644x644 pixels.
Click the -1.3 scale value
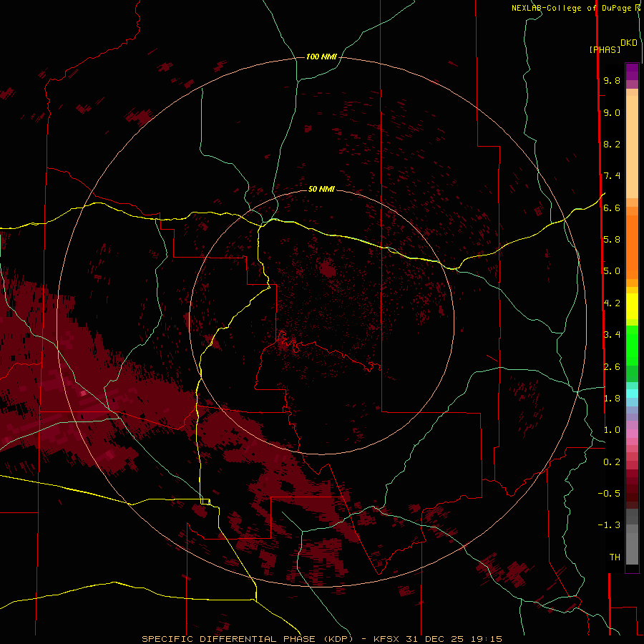[x=609, y=525]
